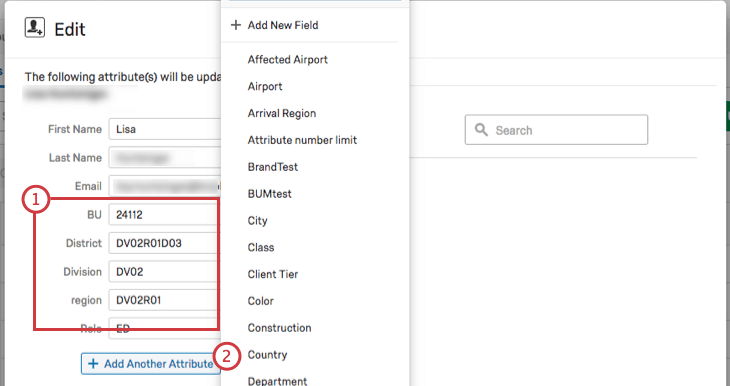Click the District field DV02R01D03
730x386 pixels.
click(x=165, y=244)
